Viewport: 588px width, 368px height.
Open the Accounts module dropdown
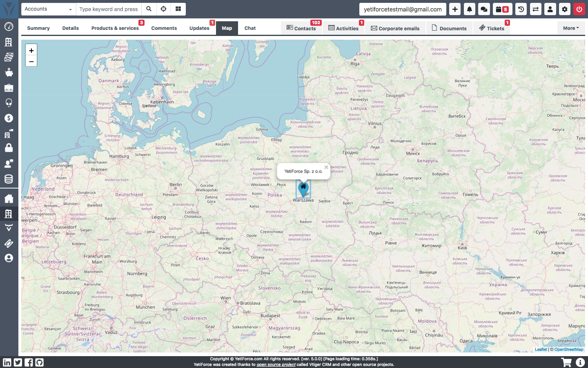point(48,9)
